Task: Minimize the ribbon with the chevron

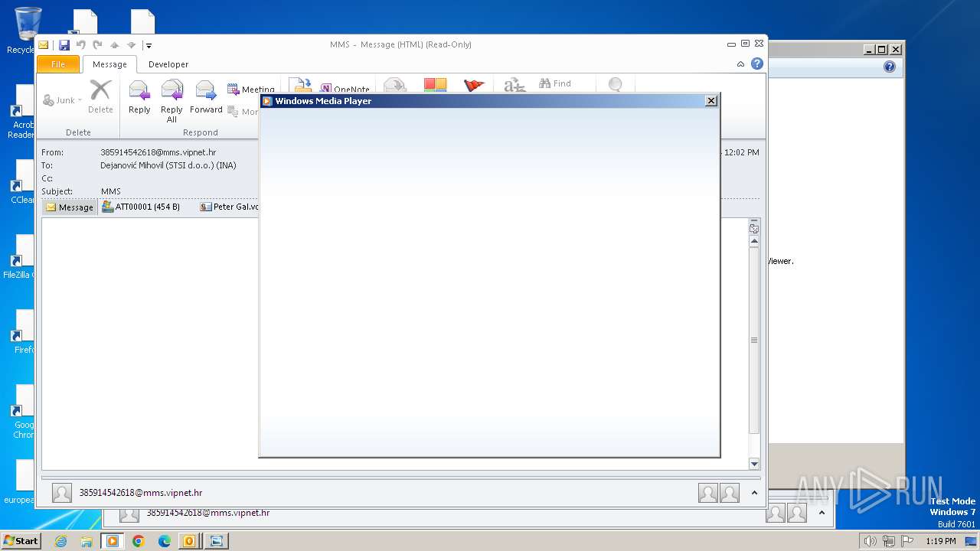Action: pos(740,64)
